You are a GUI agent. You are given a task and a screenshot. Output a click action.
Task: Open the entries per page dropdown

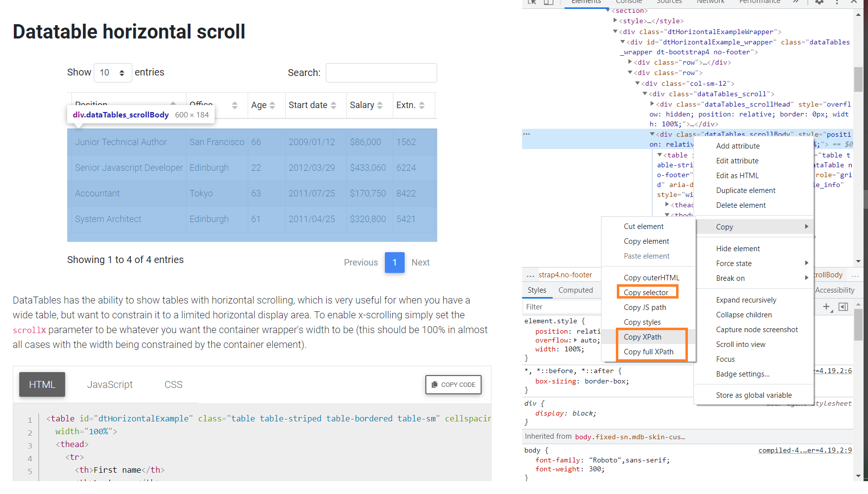pos(113,73)
